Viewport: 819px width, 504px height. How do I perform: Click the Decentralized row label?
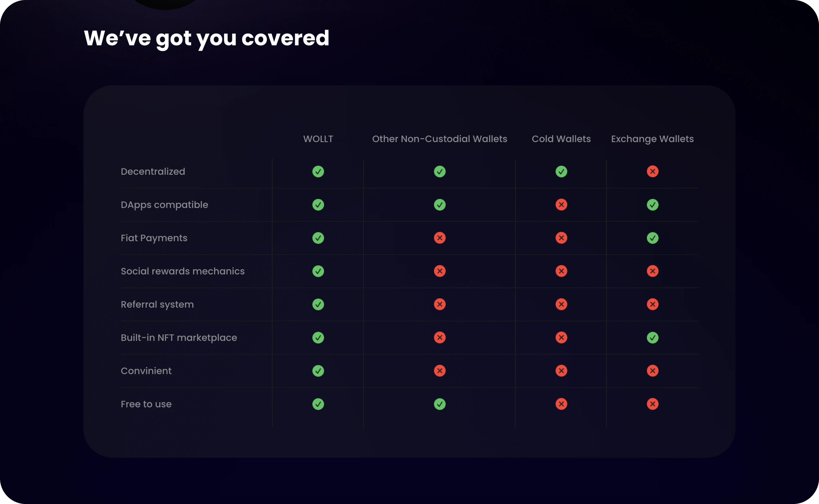[153, 171]
